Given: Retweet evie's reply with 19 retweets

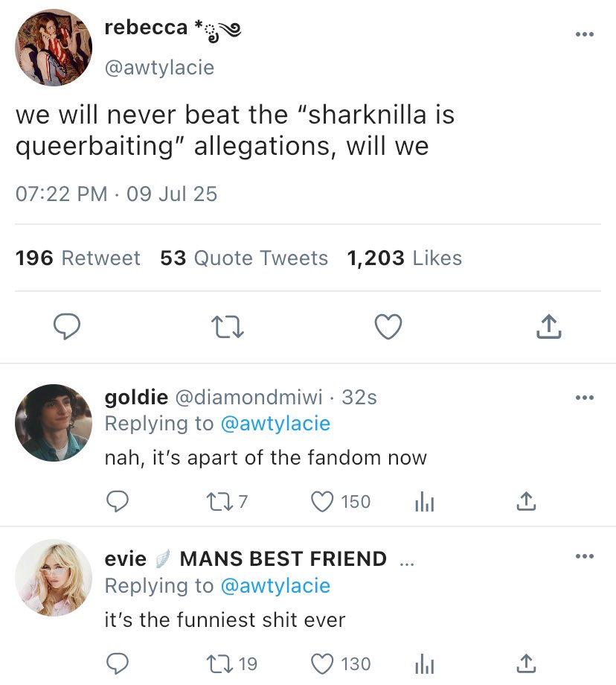Looking at the screenshot, I should click(x=220, y=663).
